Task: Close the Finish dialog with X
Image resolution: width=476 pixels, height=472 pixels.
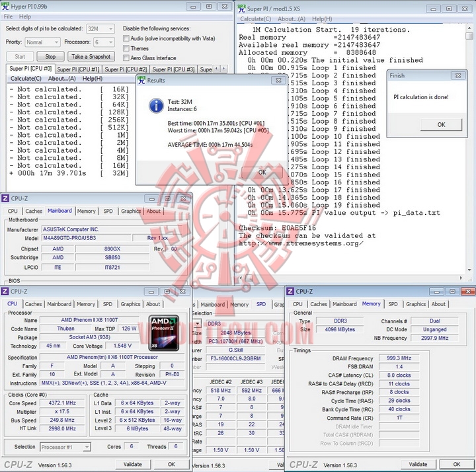Action: [458, 75]
